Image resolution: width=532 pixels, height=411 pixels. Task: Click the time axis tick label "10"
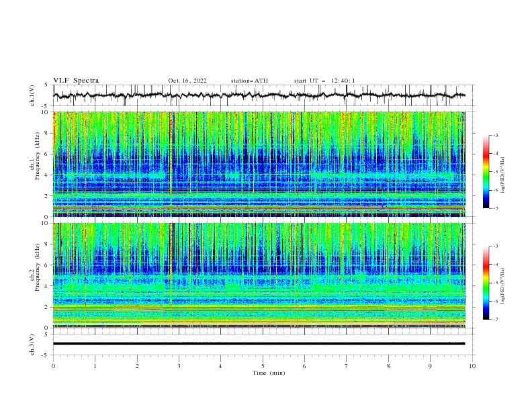click(x=472, y=366)
